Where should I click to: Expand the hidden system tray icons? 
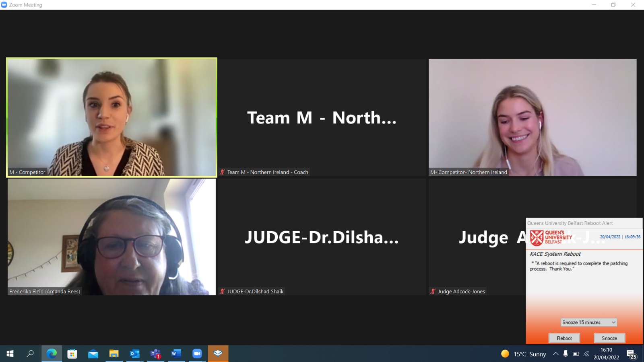tap(555, 354)
